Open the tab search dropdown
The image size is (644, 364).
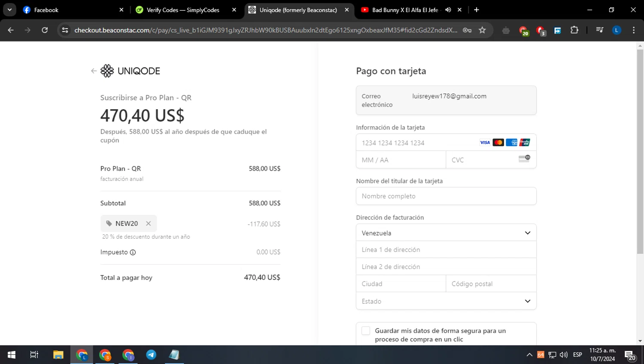coord(9,10)
